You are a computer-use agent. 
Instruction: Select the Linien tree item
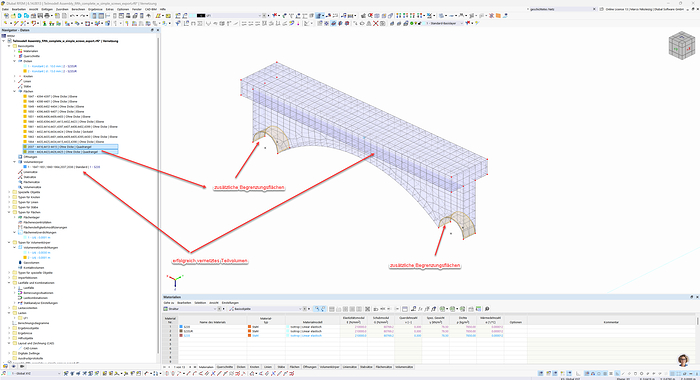pos(27,81)
